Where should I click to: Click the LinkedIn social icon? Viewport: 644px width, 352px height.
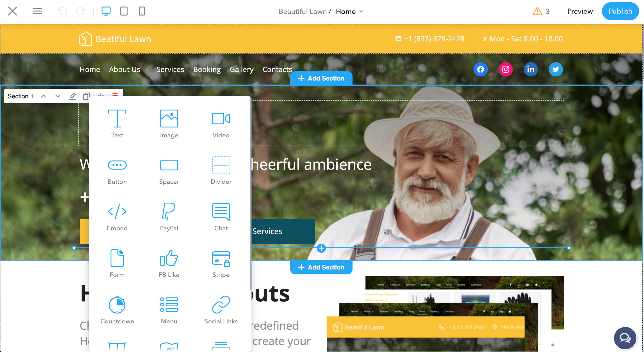531,69
